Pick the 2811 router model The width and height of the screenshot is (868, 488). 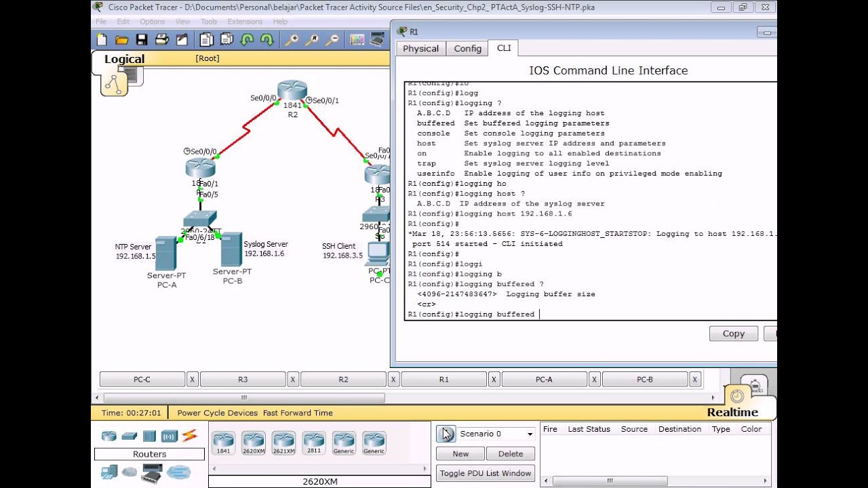click(x=313, y=443)
